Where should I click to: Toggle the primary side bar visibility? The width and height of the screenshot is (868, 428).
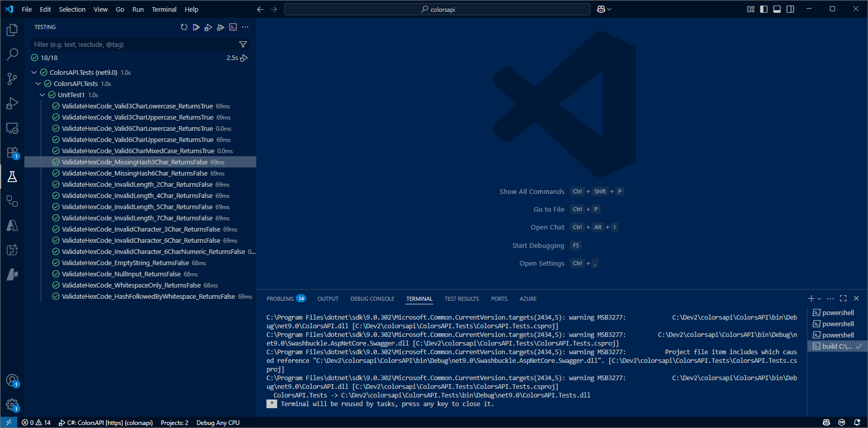click(764, 9)
